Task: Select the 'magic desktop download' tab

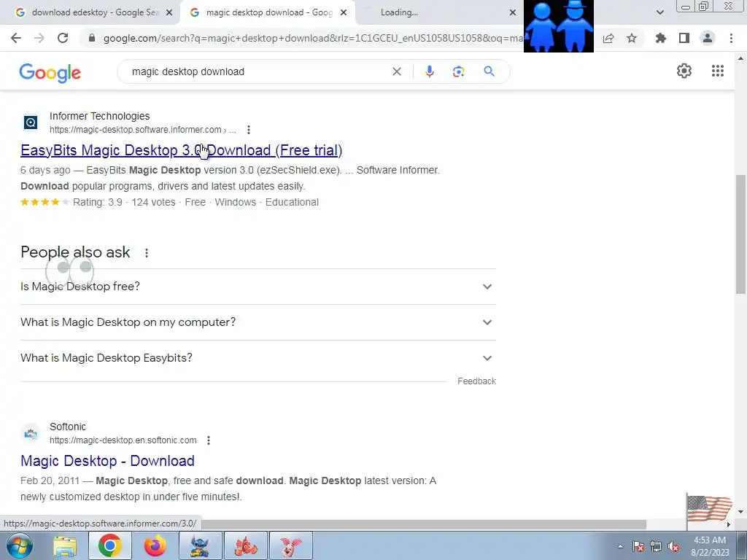Action: coord(267,12)
